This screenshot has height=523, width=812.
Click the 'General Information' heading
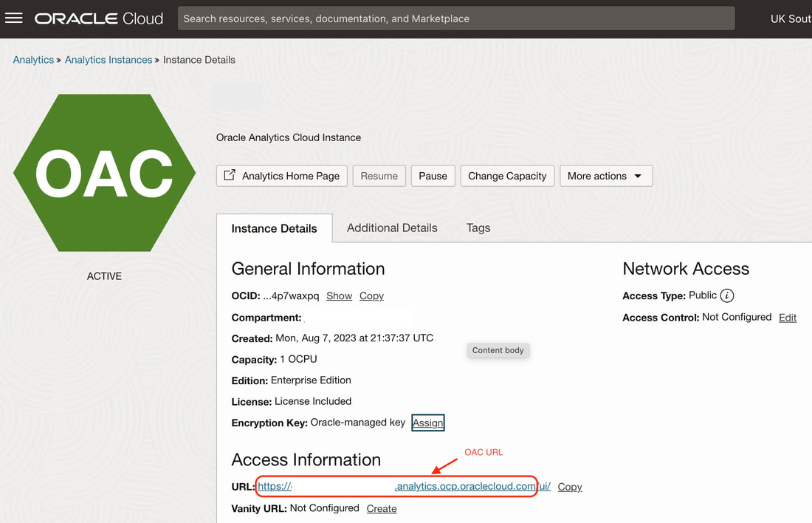coord(308,268)
